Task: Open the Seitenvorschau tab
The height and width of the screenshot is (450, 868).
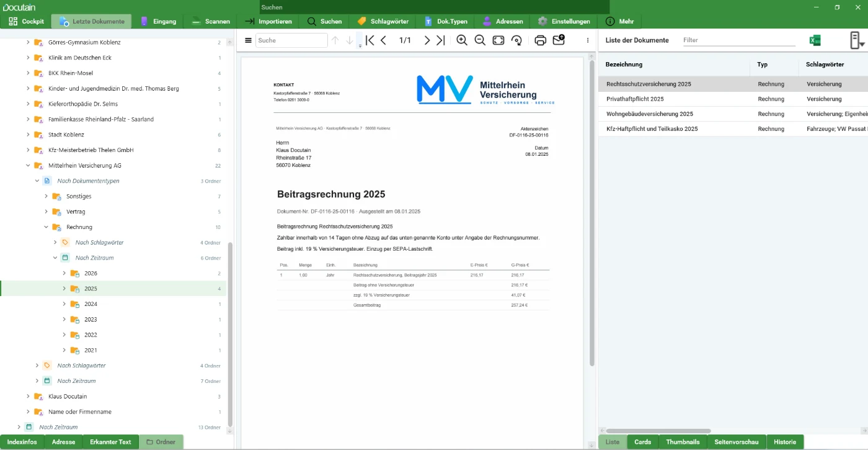Action: click(x=737, y=442)
